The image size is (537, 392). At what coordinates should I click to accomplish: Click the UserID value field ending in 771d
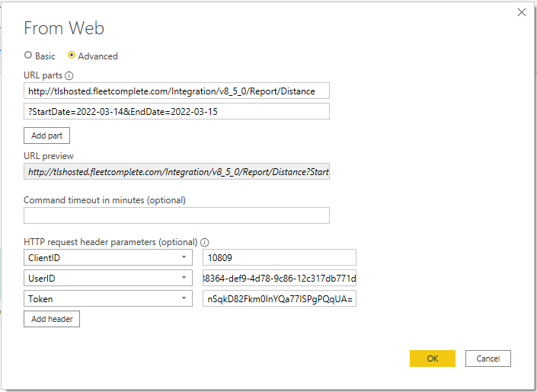280,278
